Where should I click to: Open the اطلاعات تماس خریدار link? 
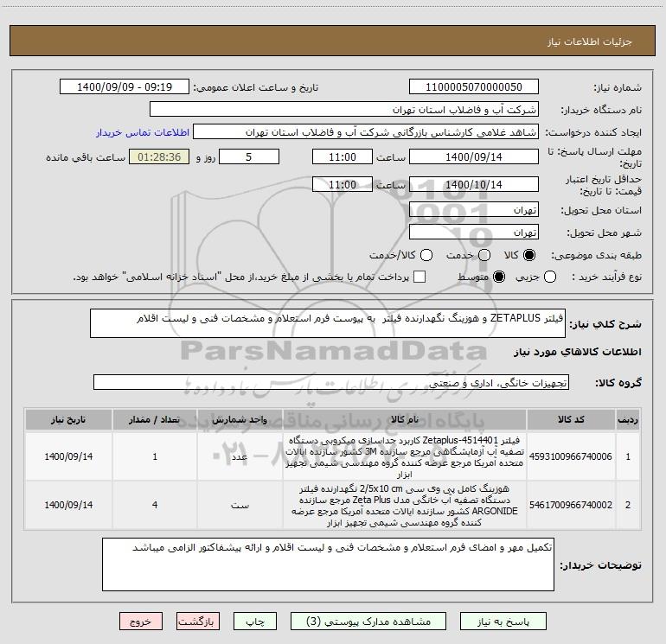click(x=143, y=132)
